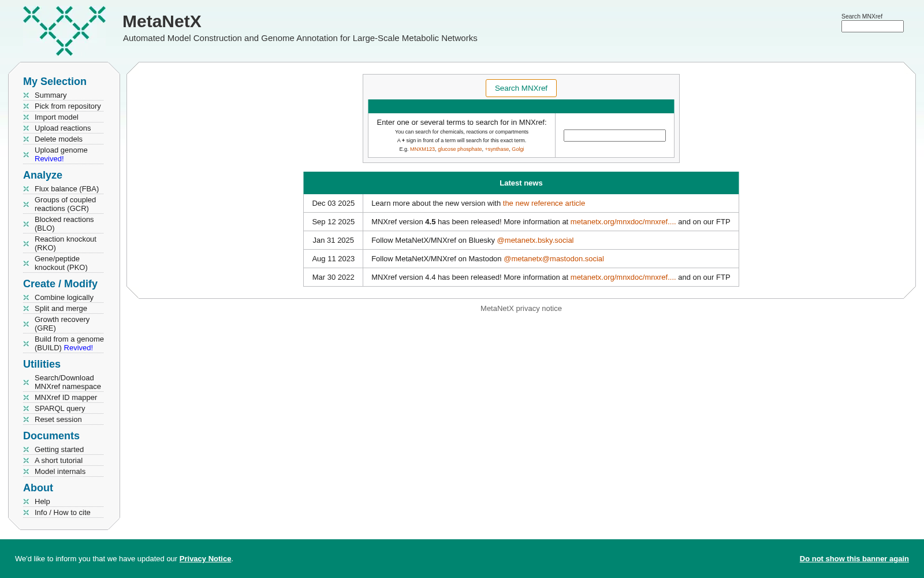Click the bullet icon beside Import model

[x=26, y=117]
